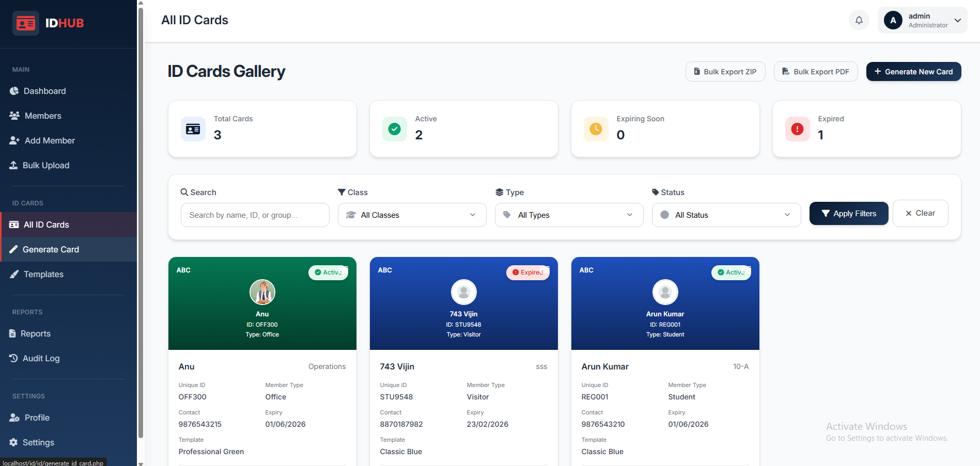Open Dashboard from the sidebar
980x466 pixels.
point(44,91)
